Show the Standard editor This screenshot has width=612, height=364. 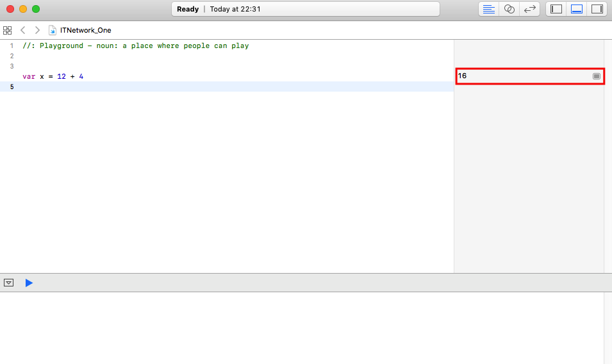pyautogui.click(x=489, y=9)
